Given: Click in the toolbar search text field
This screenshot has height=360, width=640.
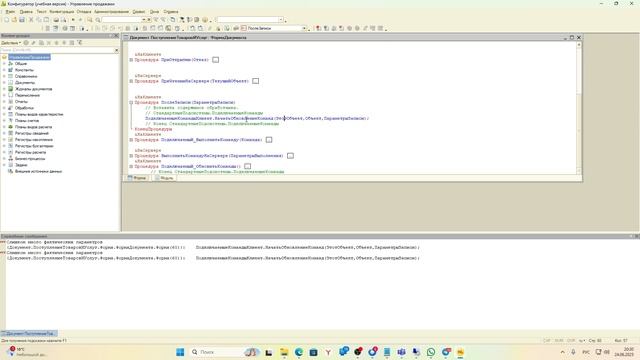Looking at the screenshot, I should coord(122,20).
